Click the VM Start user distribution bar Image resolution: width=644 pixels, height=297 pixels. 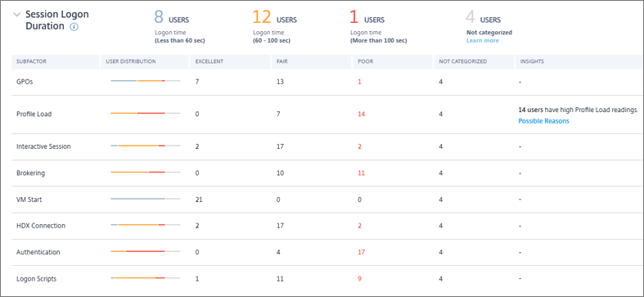click(146, 199)
